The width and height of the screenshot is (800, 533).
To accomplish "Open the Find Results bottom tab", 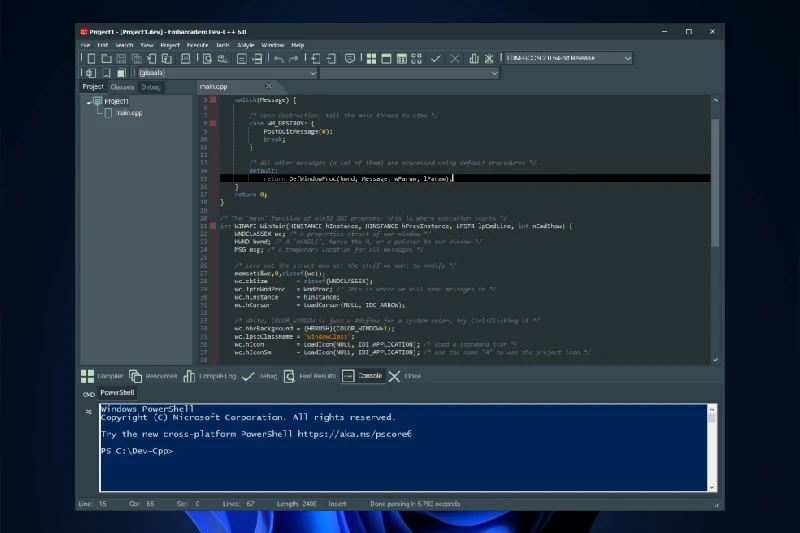I will click(x=310, y=376).
